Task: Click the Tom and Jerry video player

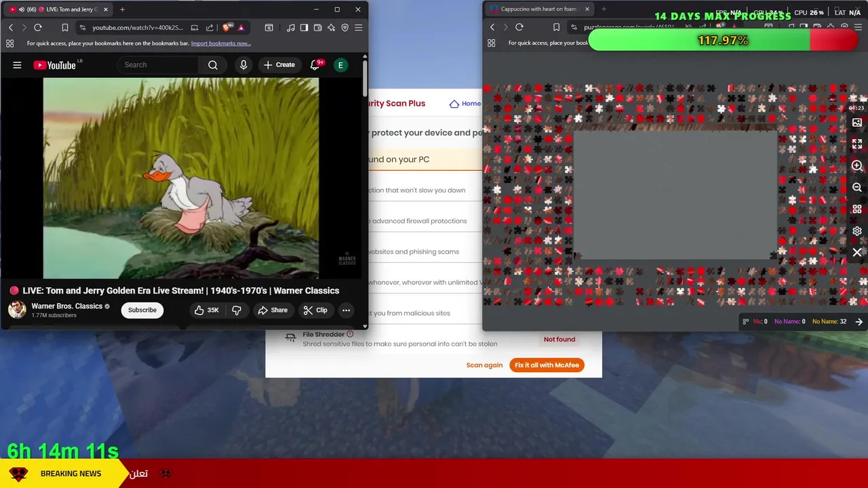Action: [x=181, y=178]
